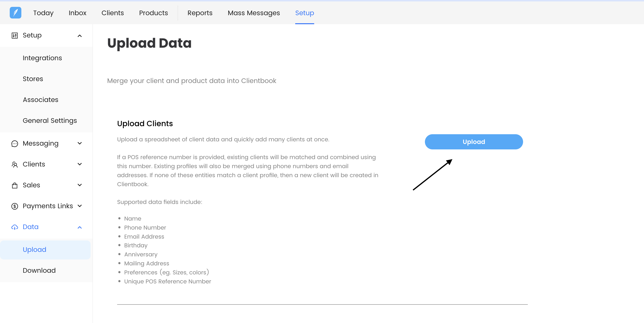Open the Reports tab in top navigation
This screenshot has width=644, height=323.
point(200,13)
